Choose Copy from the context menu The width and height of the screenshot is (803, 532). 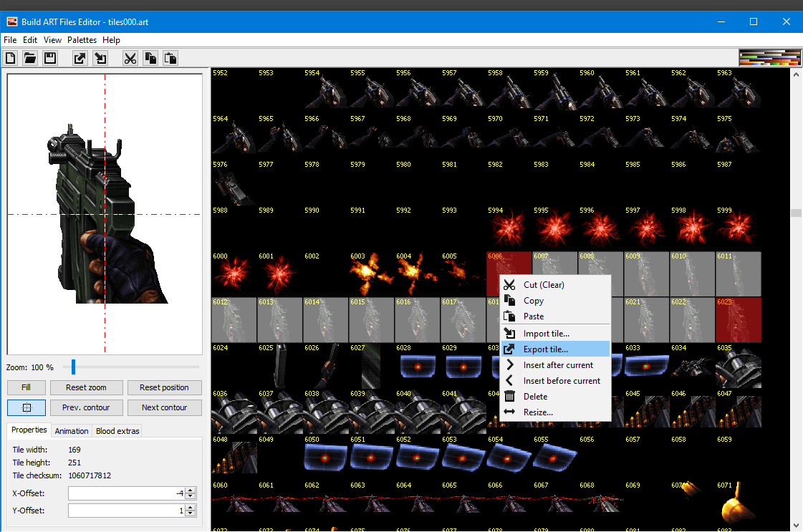(555, 301)
